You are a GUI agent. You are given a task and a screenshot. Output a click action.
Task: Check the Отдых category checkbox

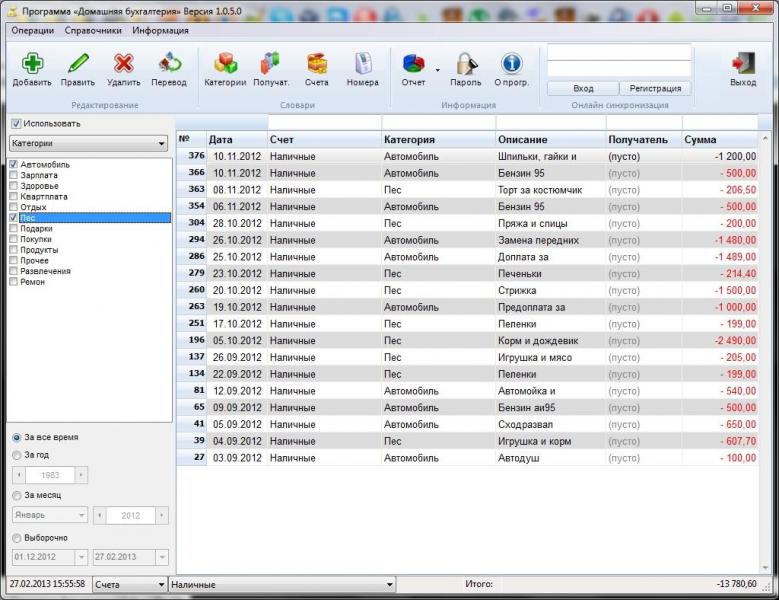click(13, 207)
